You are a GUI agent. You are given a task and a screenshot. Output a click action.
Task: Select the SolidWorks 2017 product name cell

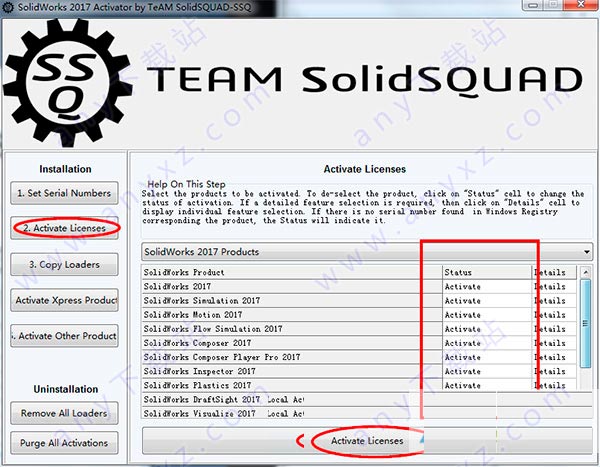pyautogui.click(x=292, y=287)
